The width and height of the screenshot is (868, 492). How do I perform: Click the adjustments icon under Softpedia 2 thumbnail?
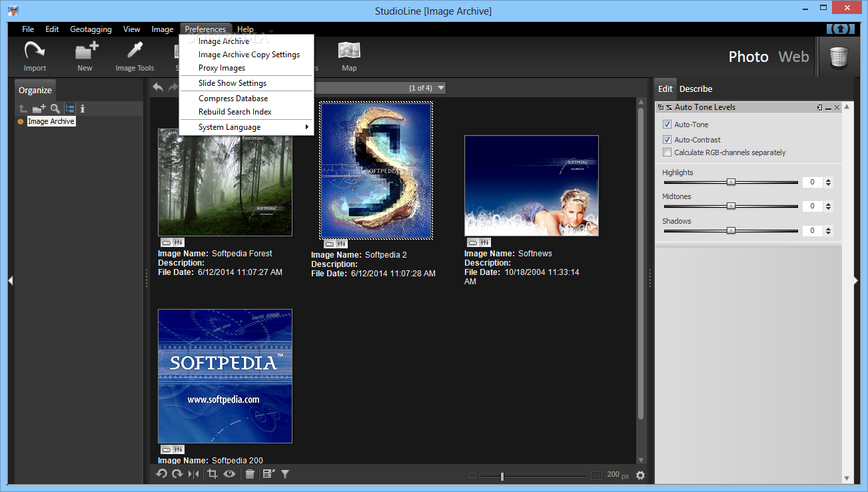click(342, 244)
